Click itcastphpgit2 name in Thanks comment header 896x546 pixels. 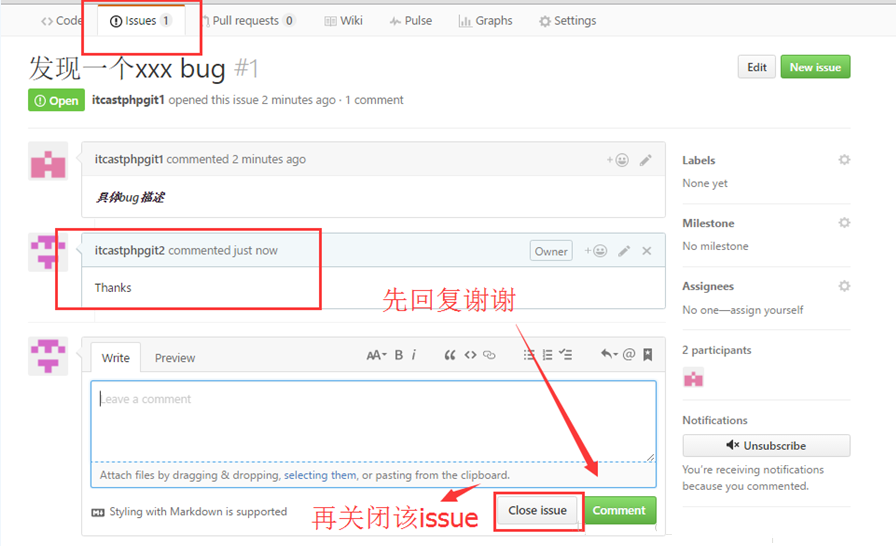130,251
